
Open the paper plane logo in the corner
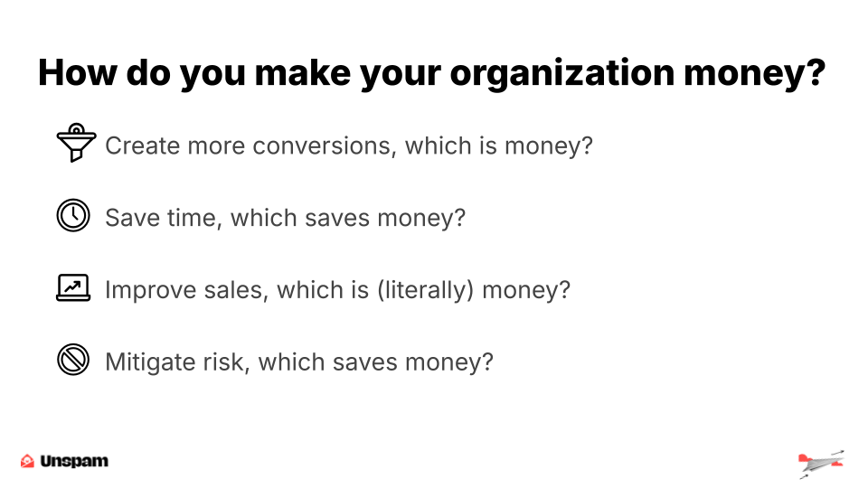click(x=822, y=464)
